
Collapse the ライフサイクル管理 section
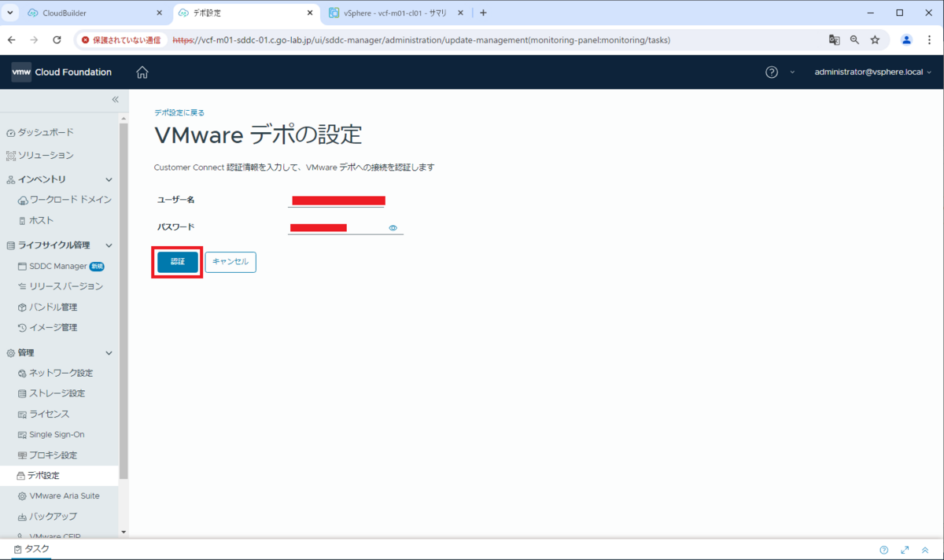(109, 245)
